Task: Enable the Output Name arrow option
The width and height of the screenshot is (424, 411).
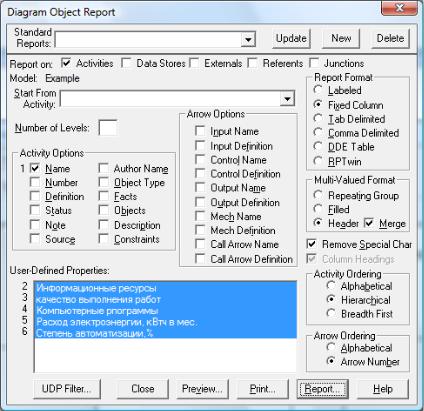Action: coord(200,187)
